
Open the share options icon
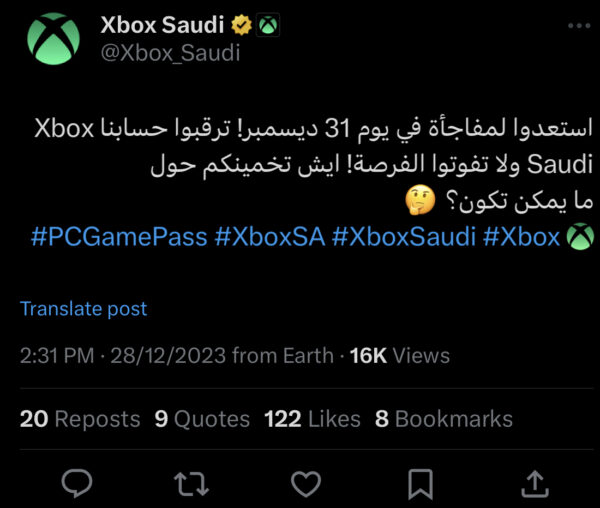[536, 484]
